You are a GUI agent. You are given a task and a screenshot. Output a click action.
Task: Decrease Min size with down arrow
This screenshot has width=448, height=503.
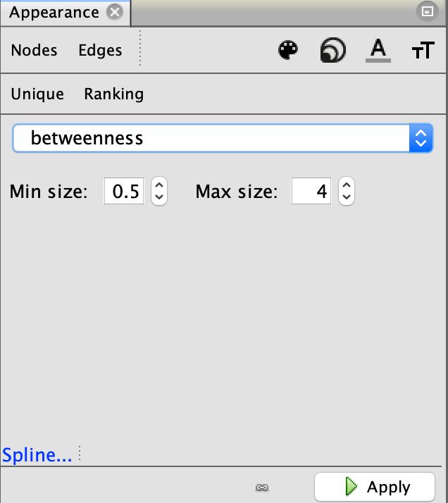point(159,197)
